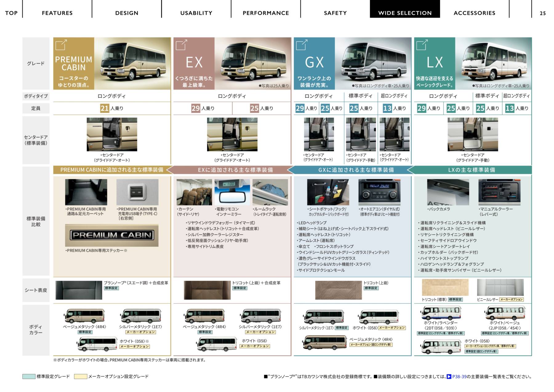Go to the TOP navigation tab

pyautogui.click(x=11, y=13)
